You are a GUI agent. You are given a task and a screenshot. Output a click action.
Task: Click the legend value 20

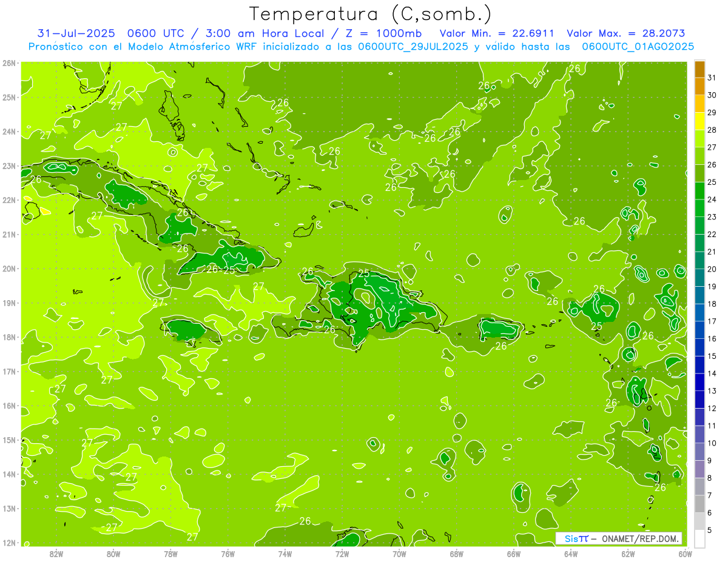pos(712,269)
